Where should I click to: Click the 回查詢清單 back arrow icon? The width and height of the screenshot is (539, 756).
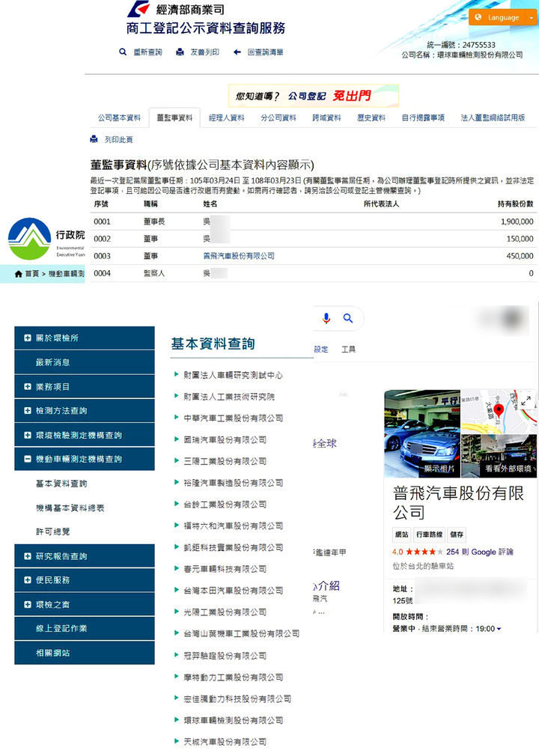coord(237,52)
